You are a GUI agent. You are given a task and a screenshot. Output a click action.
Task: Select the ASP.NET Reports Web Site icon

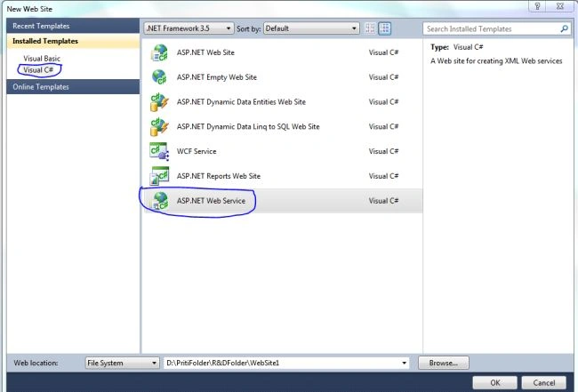(x=159, y=176)
